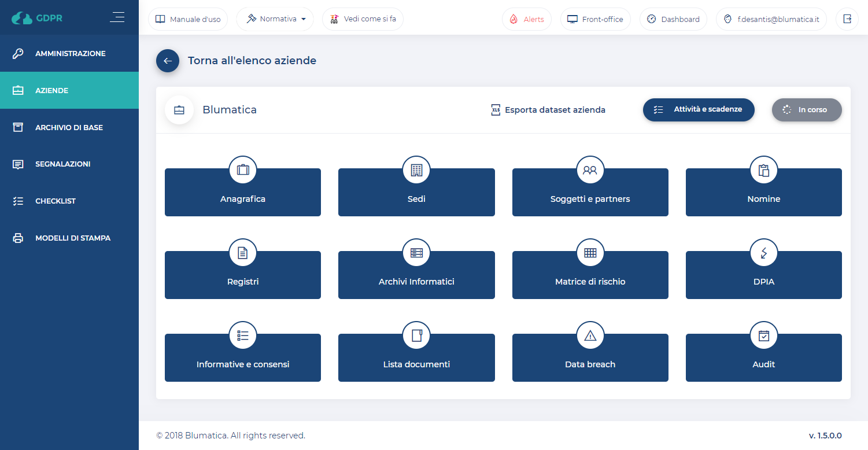Click the Audit calendar icon

pos(763,335)
